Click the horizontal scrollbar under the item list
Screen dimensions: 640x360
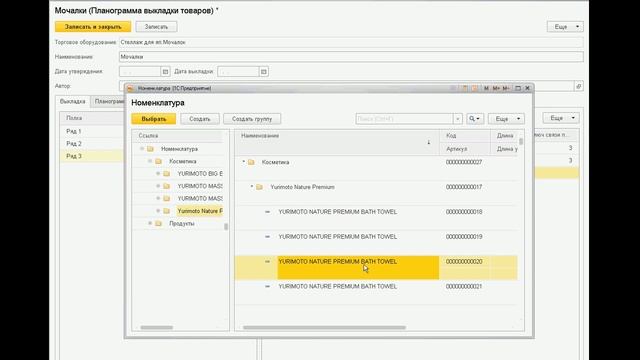point(324,327)
